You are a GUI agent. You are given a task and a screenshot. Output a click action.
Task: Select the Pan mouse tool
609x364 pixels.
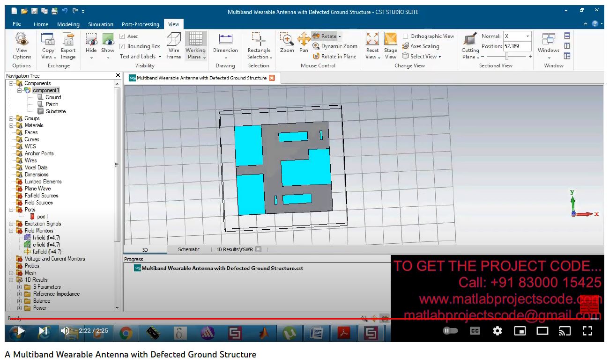(304, 43)
